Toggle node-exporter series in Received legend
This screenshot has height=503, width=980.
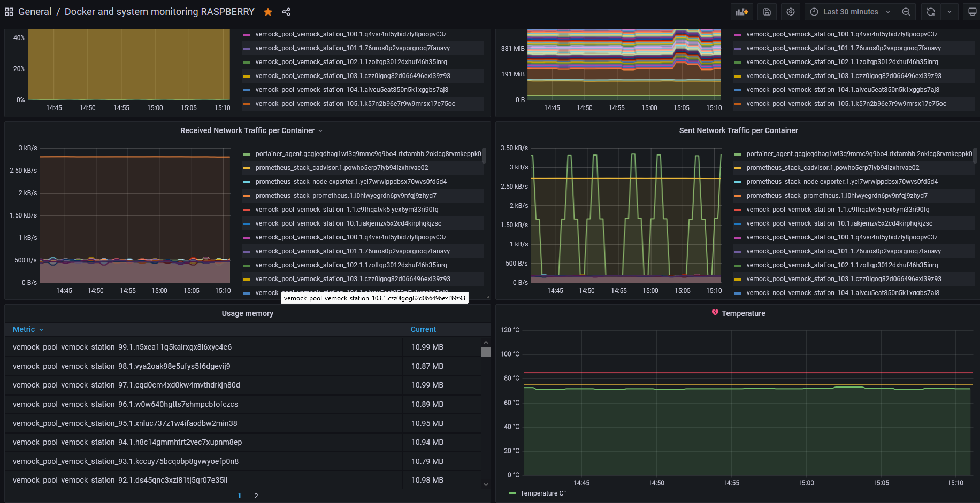(351, 182)
